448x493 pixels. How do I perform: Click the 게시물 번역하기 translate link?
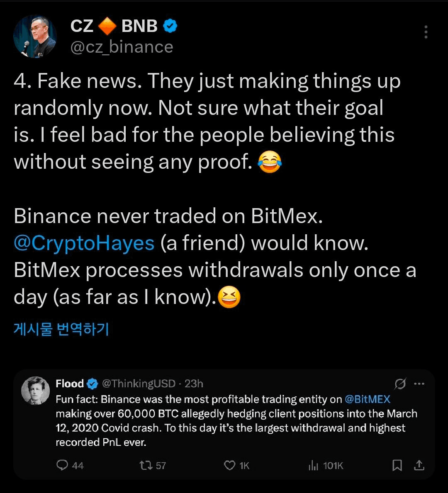[61, 329]
